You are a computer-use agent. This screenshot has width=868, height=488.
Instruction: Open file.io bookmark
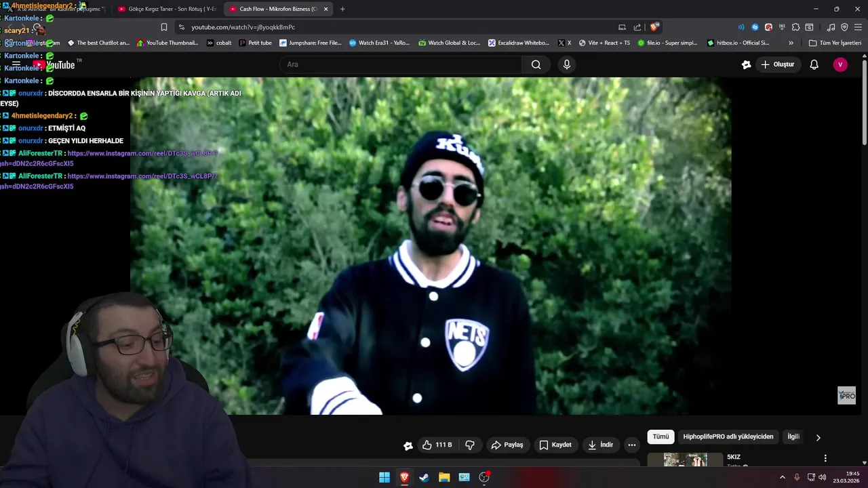[x=667, y=43]
